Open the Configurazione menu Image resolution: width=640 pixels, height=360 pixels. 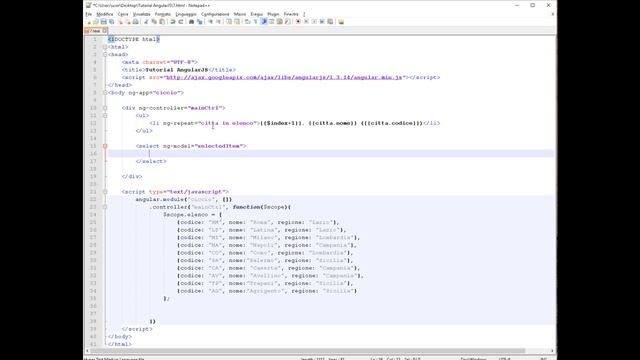pyautogui.click(x=215, y=14)
